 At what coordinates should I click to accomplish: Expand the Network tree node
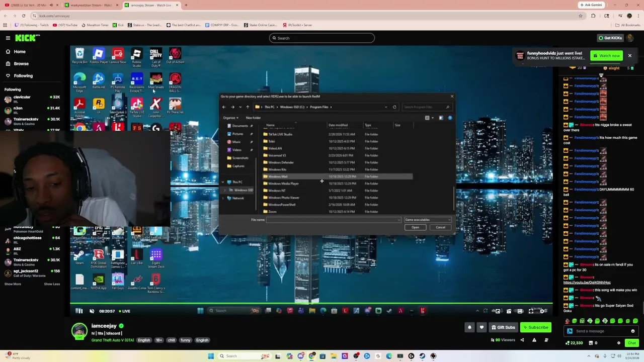pyautogui.click(x=223, y=198)
